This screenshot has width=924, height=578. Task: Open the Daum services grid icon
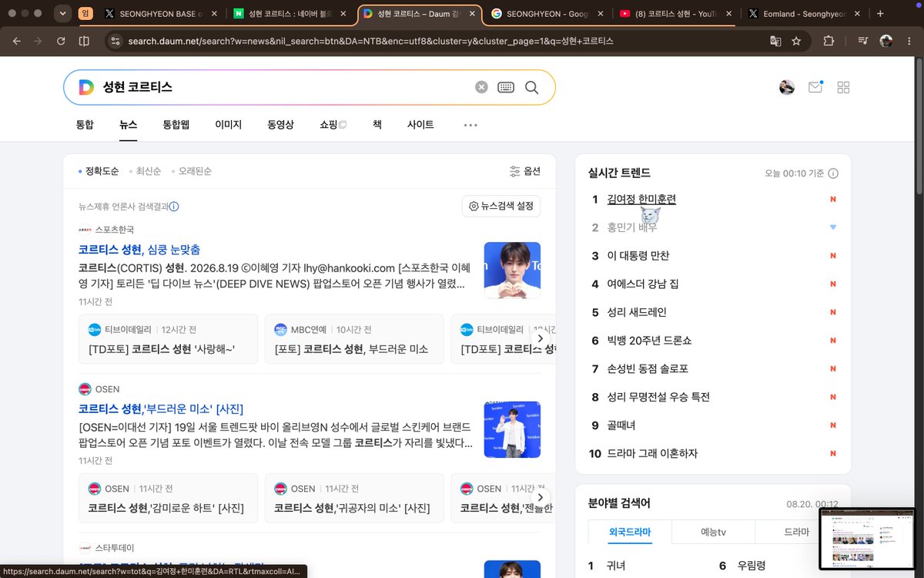(843, 87)
